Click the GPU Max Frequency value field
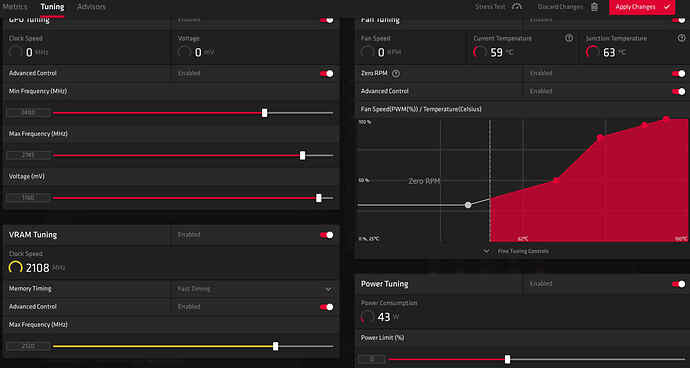 tap(29, 155)
